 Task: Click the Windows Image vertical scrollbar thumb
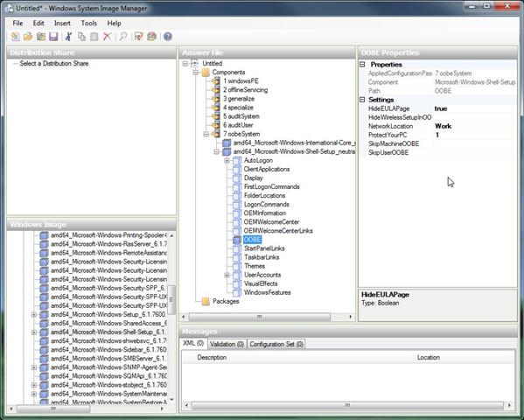click(171, 300)
